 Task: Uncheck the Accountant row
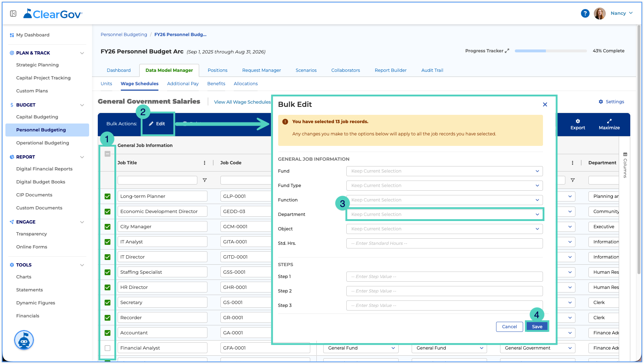tap(108, 333)
